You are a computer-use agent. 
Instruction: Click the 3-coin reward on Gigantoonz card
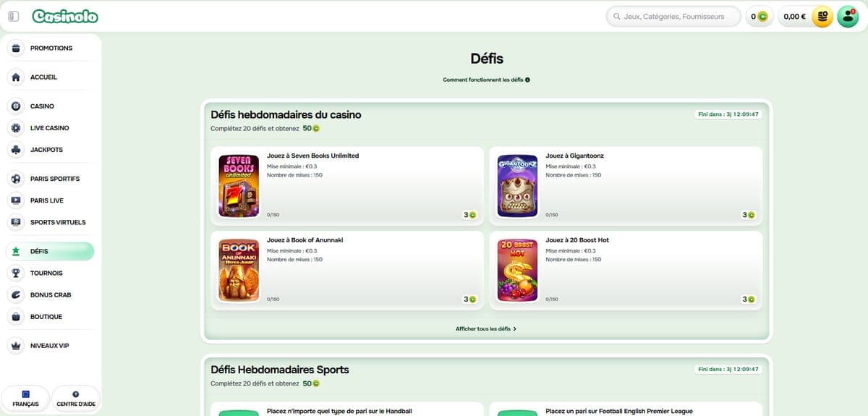pos(749,215)
